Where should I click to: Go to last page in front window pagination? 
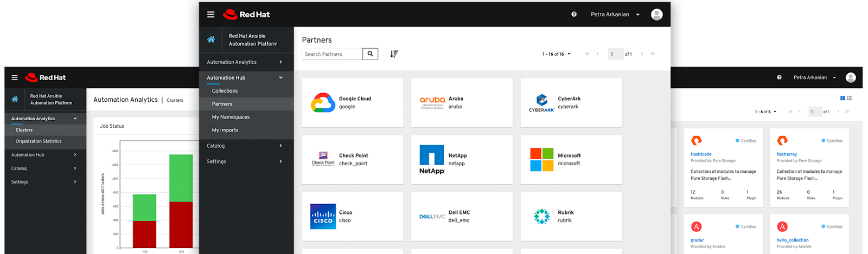(653, 54)
